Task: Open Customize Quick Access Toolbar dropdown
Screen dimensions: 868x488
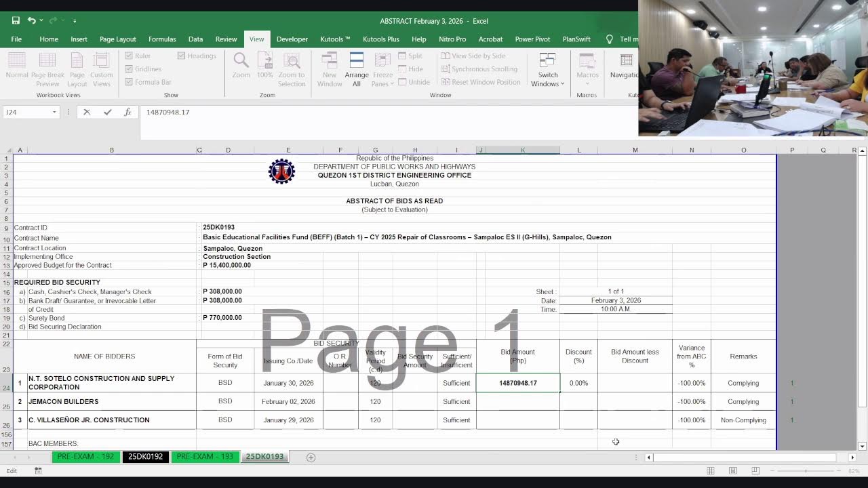Action: pos(75,21)
